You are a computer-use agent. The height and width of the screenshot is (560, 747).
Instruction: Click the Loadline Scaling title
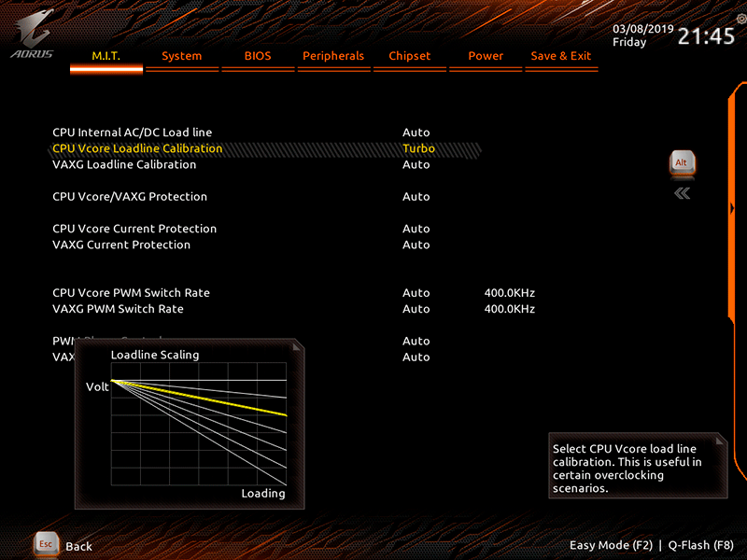pyautogui.click(x=155, y=355)
